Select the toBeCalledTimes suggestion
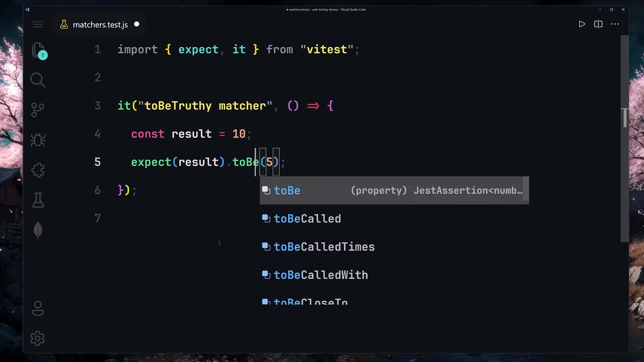 (394, 247)
